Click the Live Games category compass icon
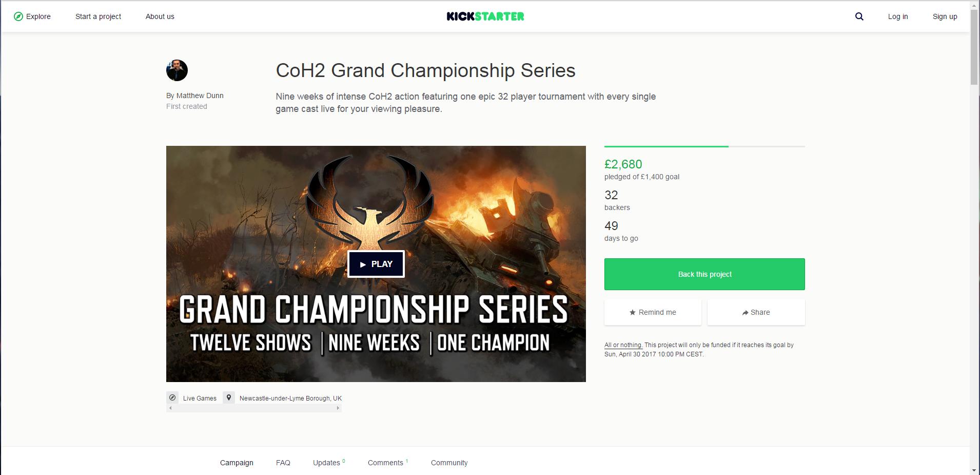 point(172,397)
